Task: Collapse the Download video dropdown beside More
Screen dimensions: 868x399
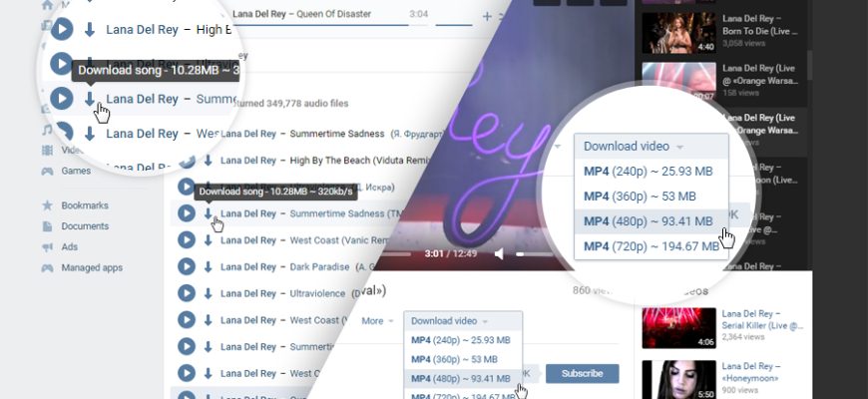Action: 463,321
